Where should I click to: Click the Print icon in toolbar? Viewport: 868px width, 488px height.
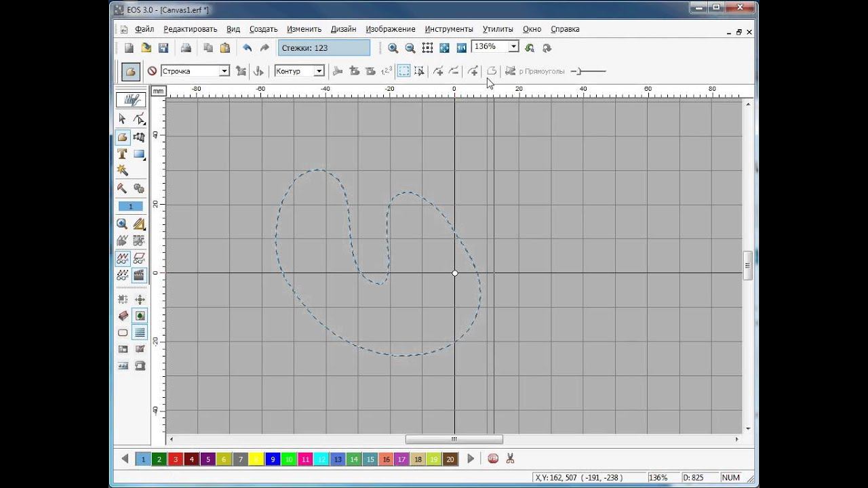[186, 48]
